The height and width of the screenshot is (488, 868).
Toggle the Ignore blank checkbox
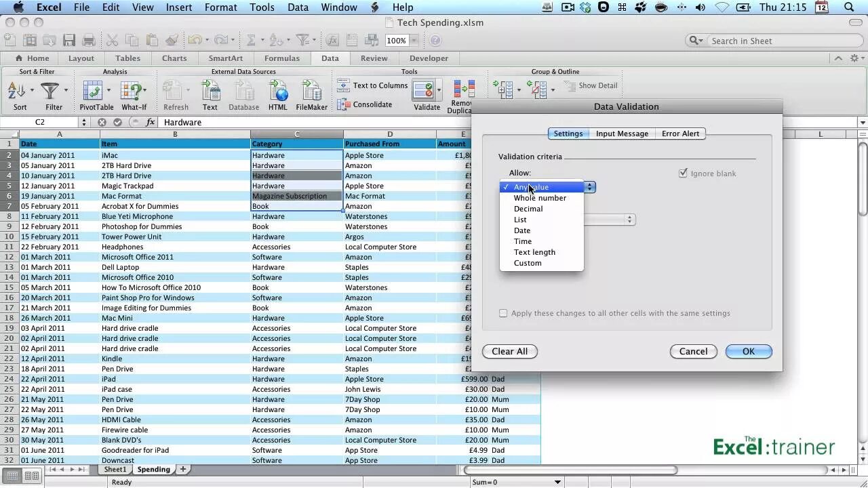tap(683, 174)
